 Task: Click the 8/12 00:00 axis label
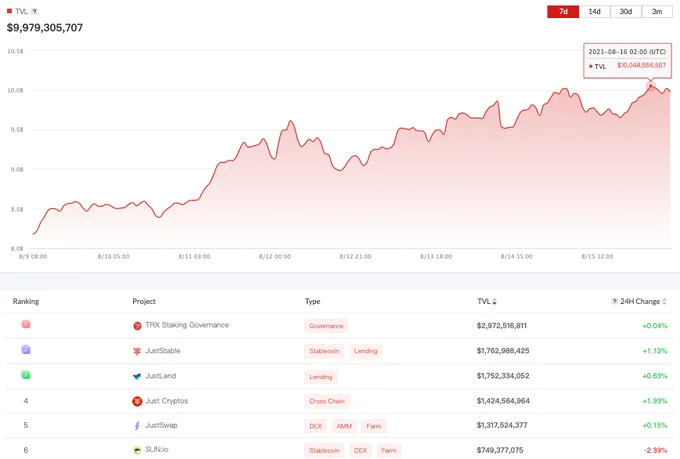point(275,256)
